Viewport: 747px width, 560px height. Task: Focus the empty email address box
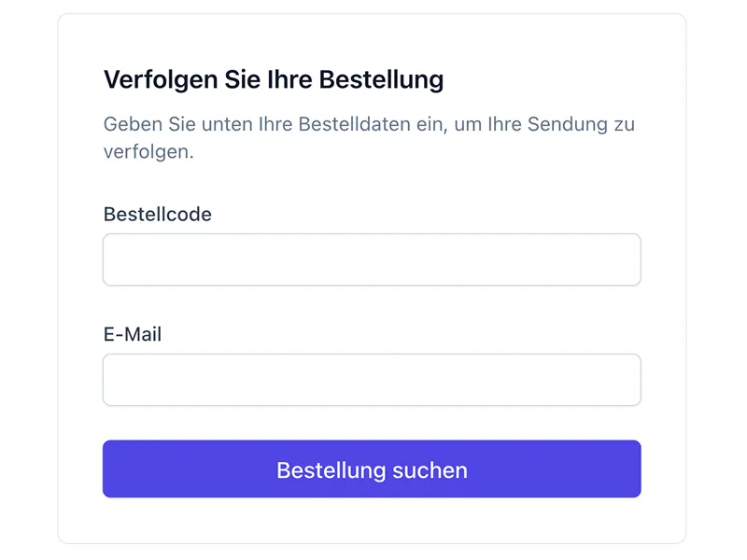point(372,379)
